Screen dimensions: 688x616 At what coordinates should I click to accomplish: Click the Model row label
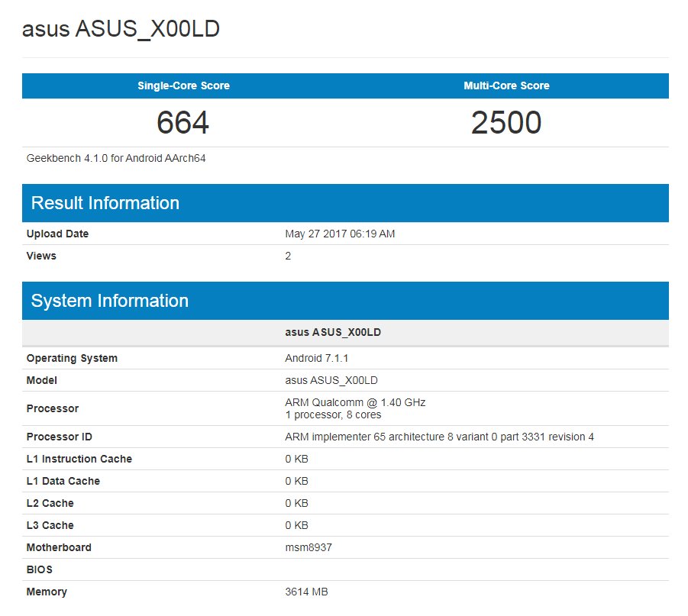click(42, 380)
